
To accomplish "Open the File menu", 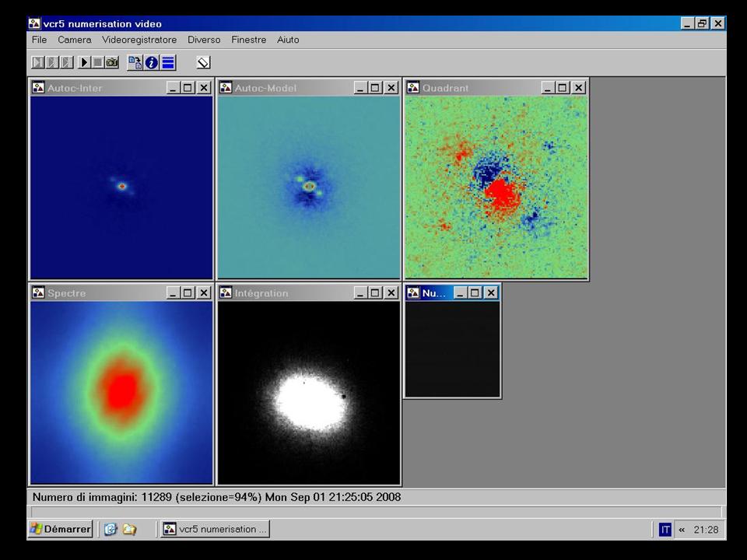I will [x=39, y=40].
